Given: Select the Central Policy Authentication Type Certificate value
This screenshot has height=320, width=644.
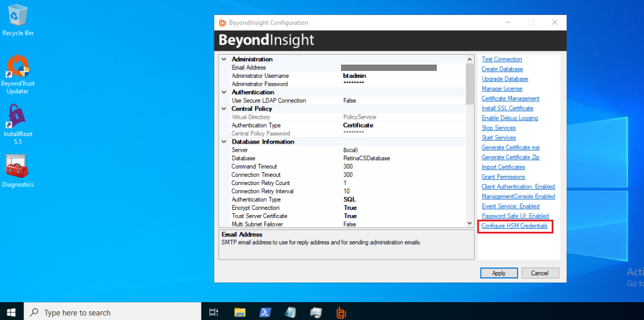Looking at the screenshot, I should [x=358, y=125].
